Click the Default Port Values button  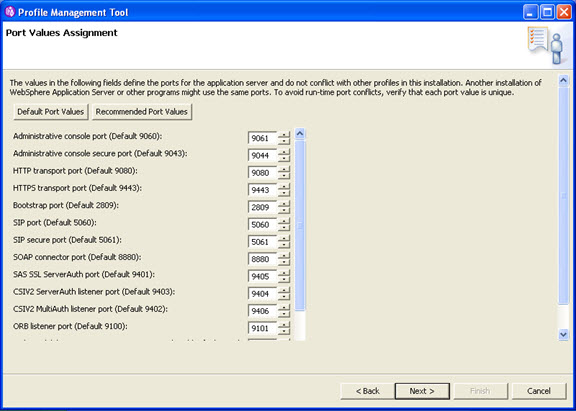[51, 112]
